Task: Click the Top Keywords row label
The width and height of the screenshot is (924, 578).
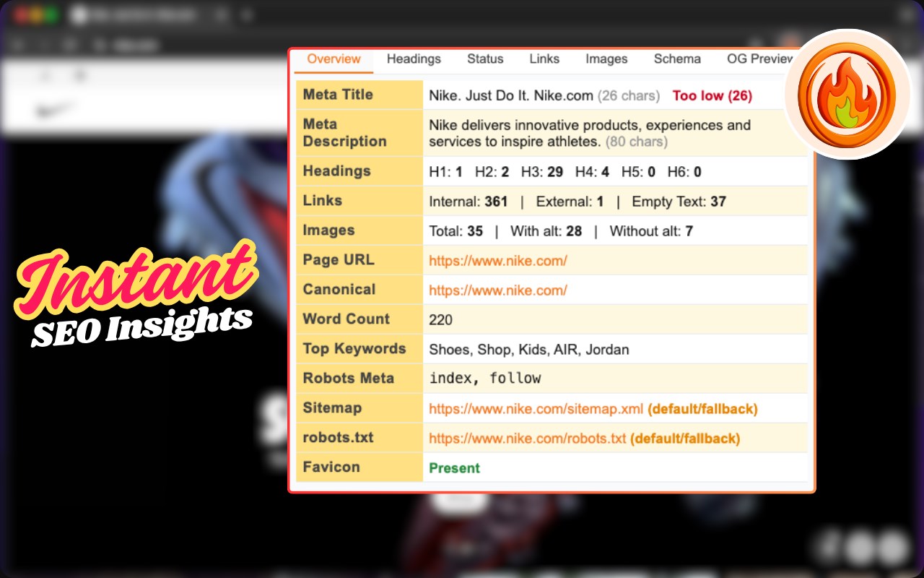Action: (x=354, y=349)
